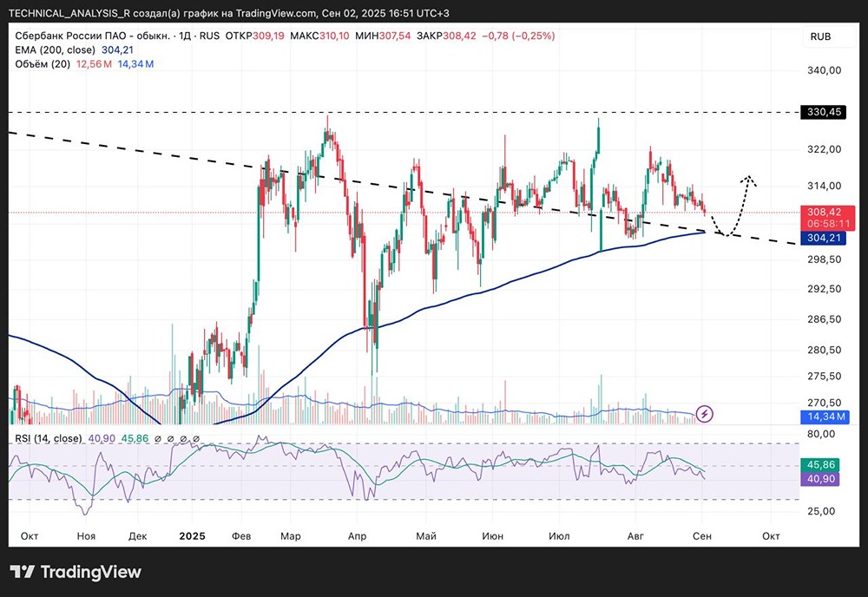The image size is (868, 597).
Task: Click the TECHNICAL_ANALYSIS_R author caption at top
Action: click(69, 13)
